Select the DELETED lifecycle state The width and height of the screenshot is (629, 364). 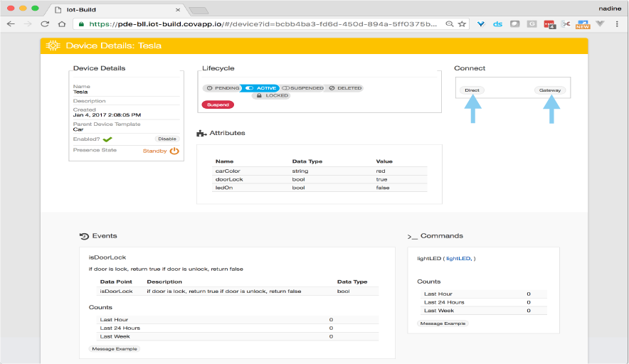click(344, 88)
